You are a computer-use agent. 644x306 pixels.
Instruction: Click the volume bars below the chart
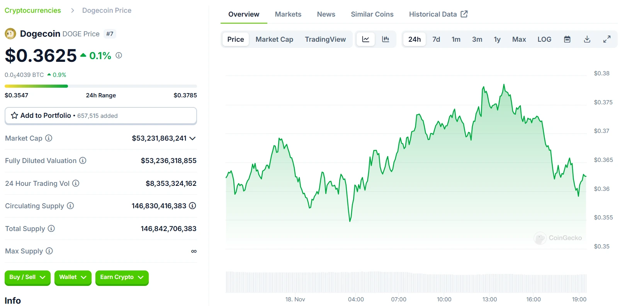pyautogui.click(x=406, y=282)
